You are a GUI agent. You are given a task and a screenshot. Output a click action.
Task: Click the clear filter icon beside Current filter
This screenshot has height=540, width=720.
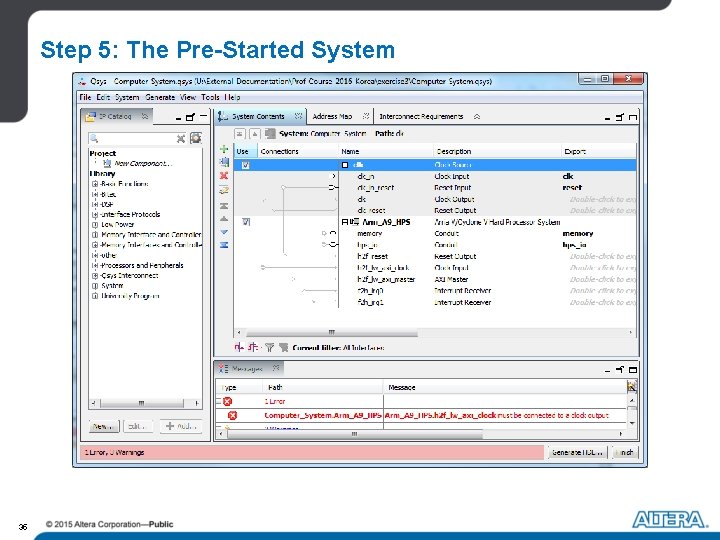click(283, 348)
